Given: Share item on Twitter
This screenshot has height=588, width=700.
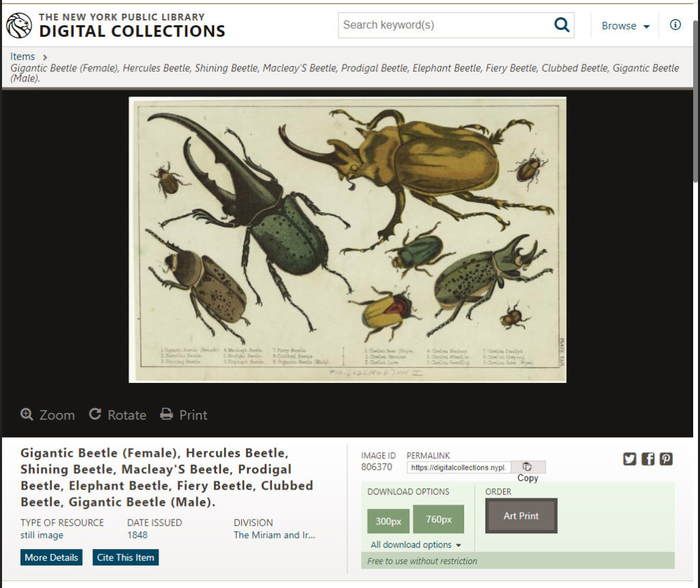Looking at the screenshot, I should point(630,459).
